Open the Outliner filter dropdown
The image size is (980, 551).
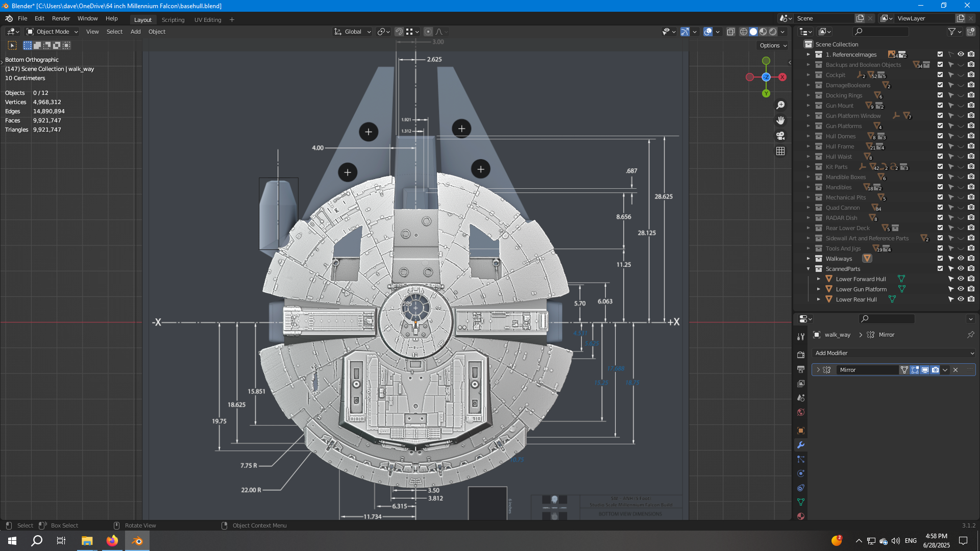click(x=954, y=32)
